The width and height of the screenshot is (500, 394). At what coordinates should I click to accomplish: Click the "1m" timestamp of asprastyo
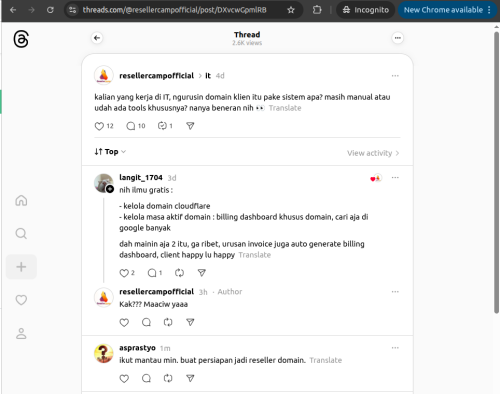[165, 348]
